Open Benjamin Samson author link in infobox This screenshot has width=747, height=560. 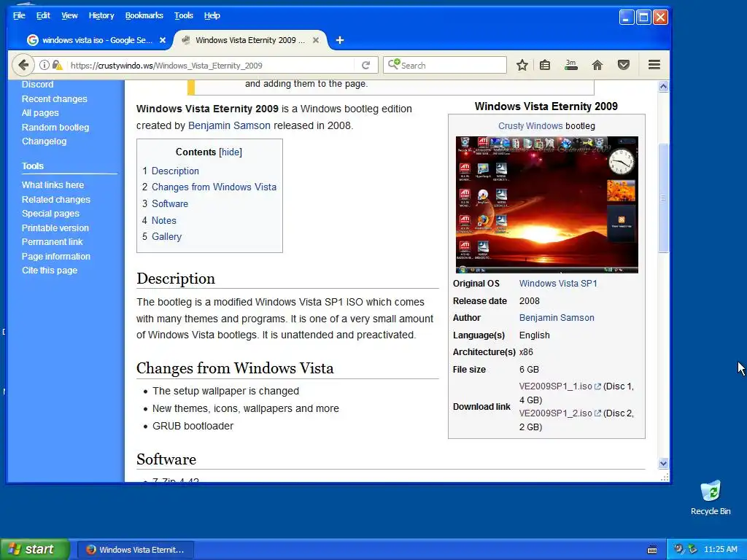(x=557, y=318)
